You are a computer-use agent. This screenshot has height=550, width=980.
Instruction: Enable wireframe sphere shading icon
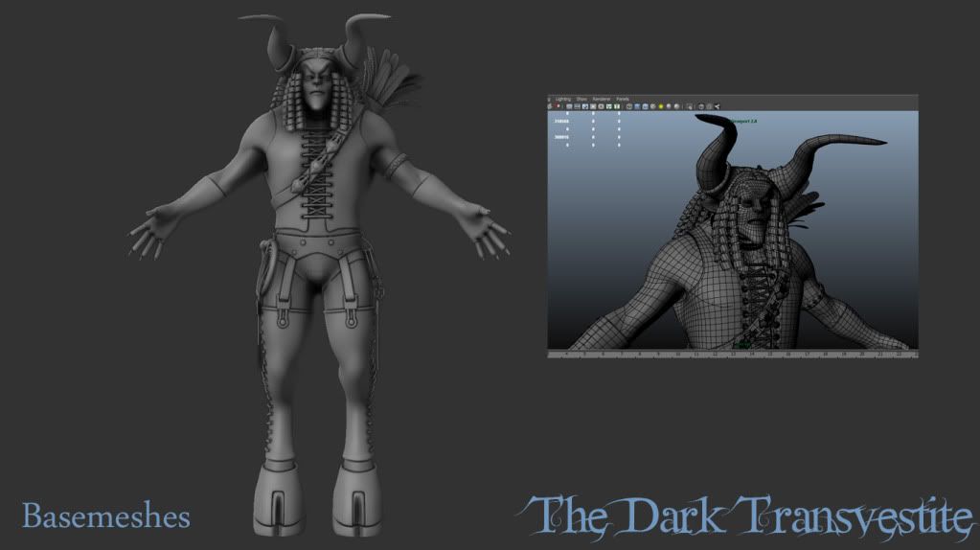pyautogui.click(x=629, y=106)
